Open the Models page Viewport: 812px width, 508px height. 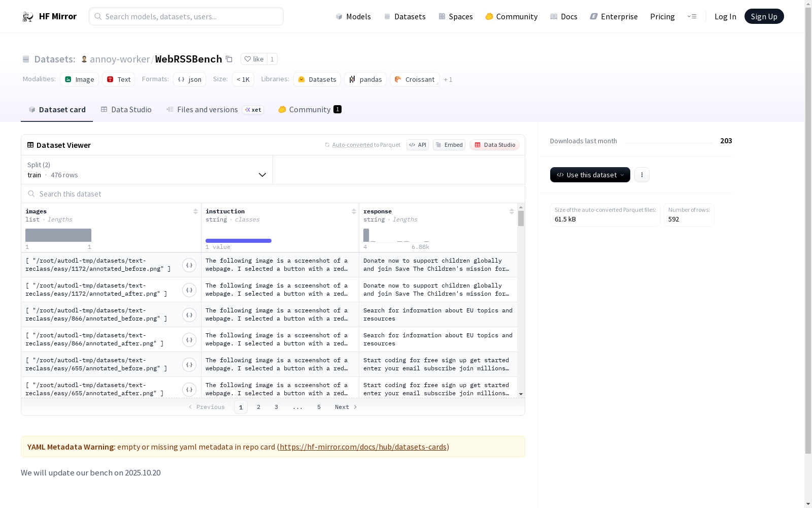353,16
